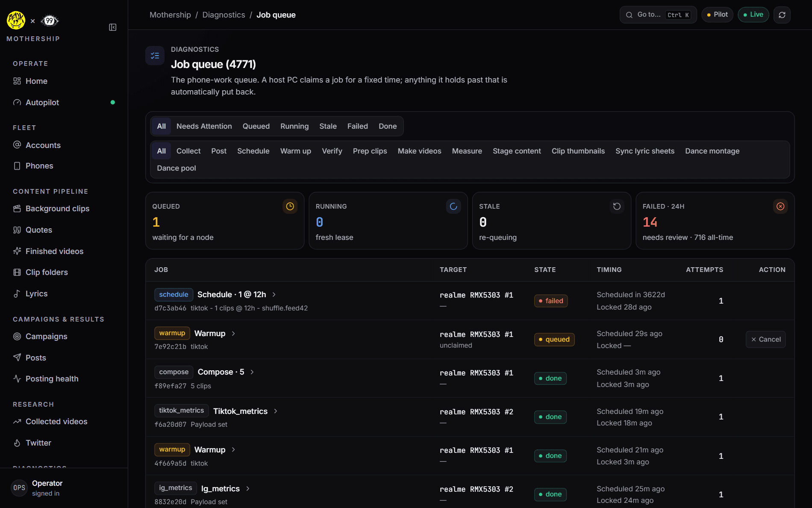
Task: Expand the queued Warmup job 7e92c21b
Action: [x=233, y=334]
